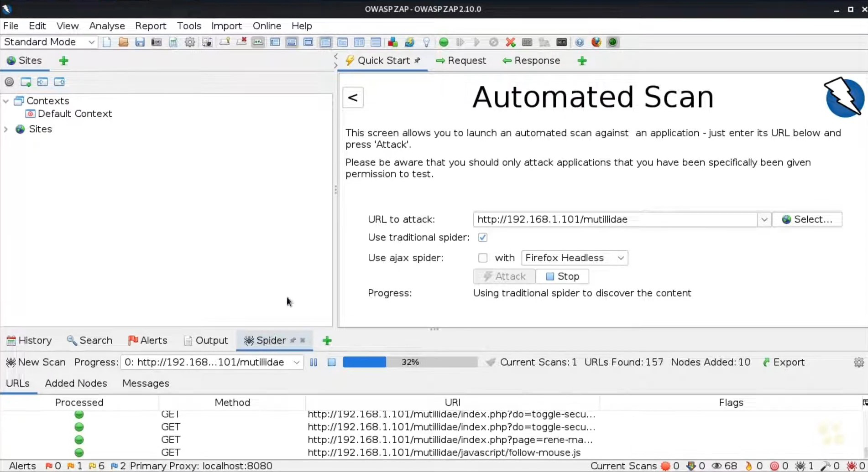Add a new tab beside the Sites tab

click(63, 61)
